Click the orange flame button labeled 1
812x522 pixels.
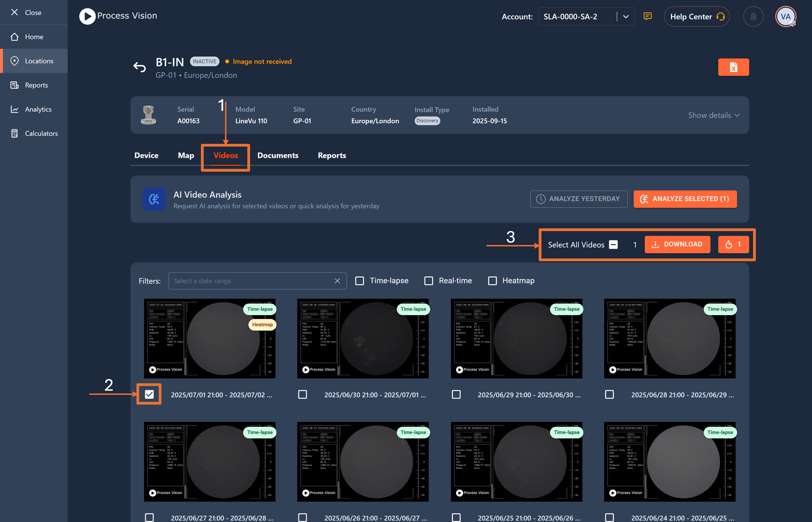coord(733,245)
